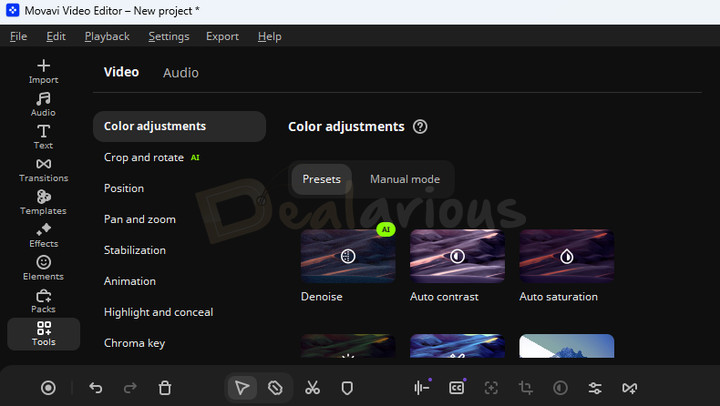Select the Presets mode
This screenshot has height=406, width=720.
(321, 179)
